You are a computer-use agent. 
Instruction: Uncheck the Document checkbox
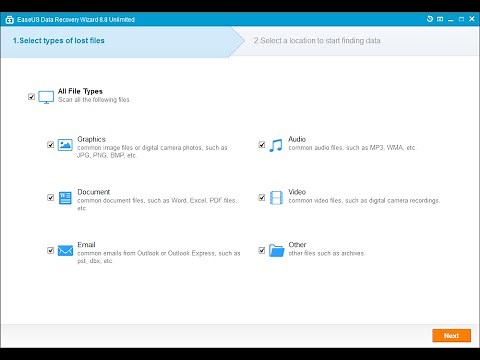click(x=50, y=197)
